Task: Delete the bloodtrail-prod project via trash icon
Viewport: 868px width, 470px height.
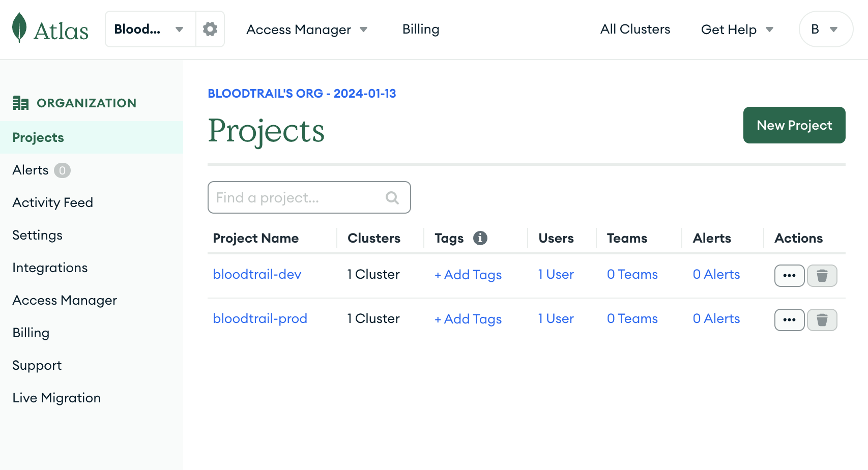Action: point(822,320)
